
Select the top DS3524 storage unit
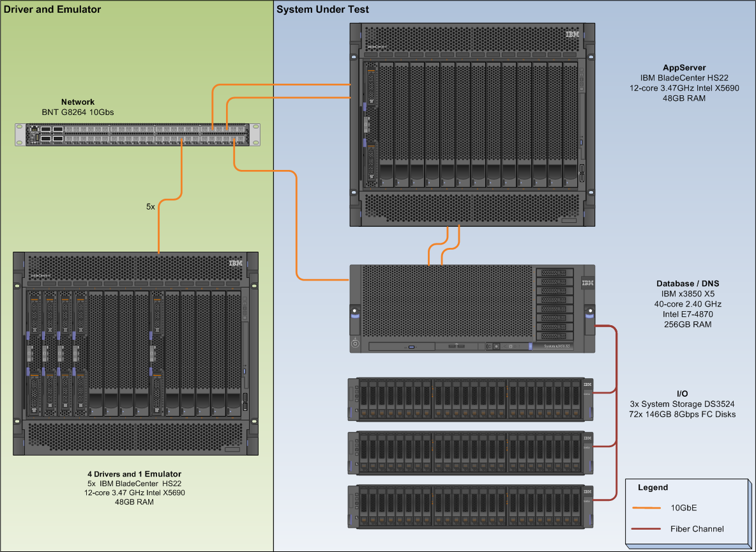pos(471,399)
